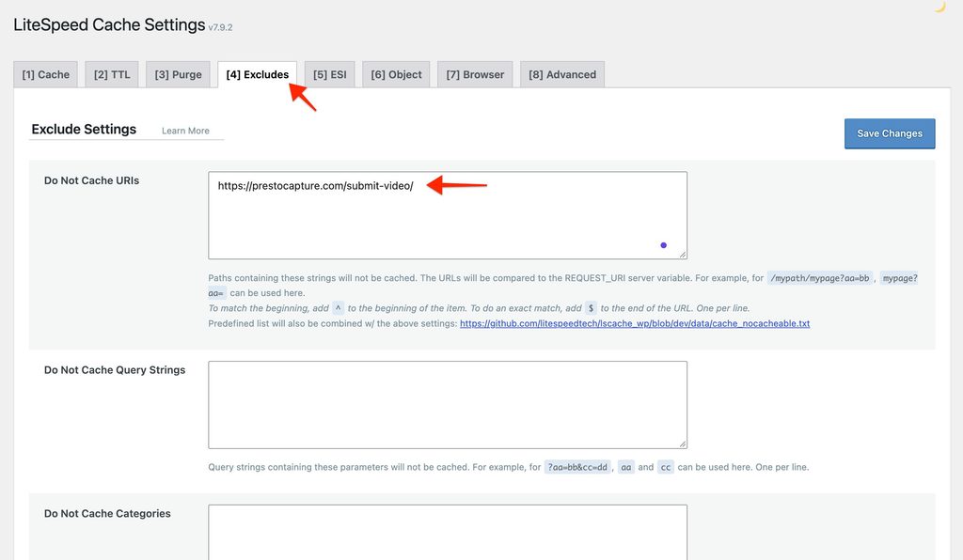The height and width of the screenshot is (560, 963).
Task: Open the [8] Advanced tab
Action: [562, 74]
